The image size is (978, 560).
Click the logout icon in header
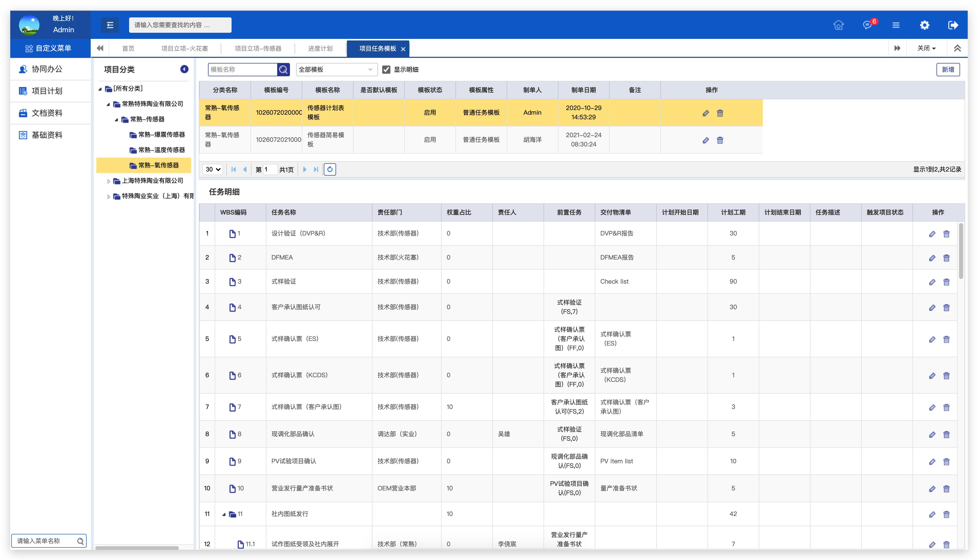coord(953,25)
